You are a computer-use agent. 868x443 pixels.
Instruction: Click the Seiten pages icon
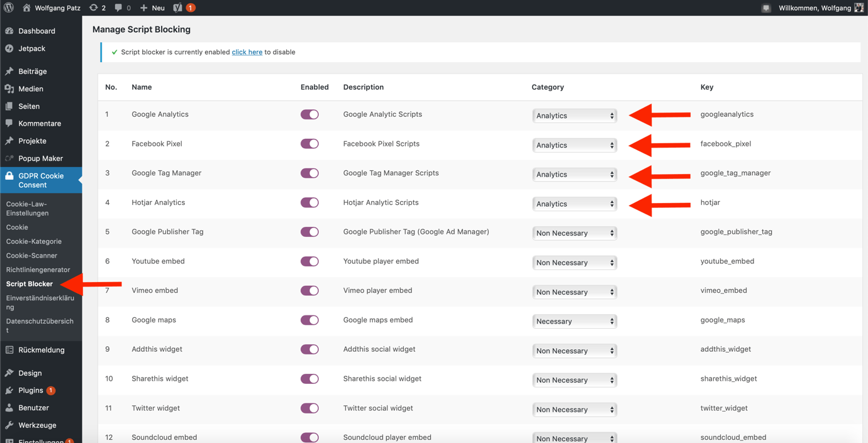[9, 106]
